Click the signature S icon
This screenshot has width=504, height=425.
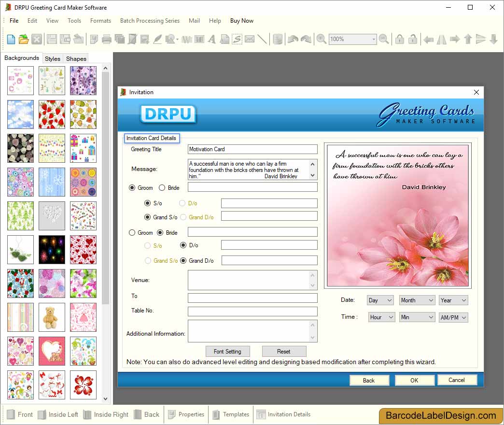pos(237,39)
